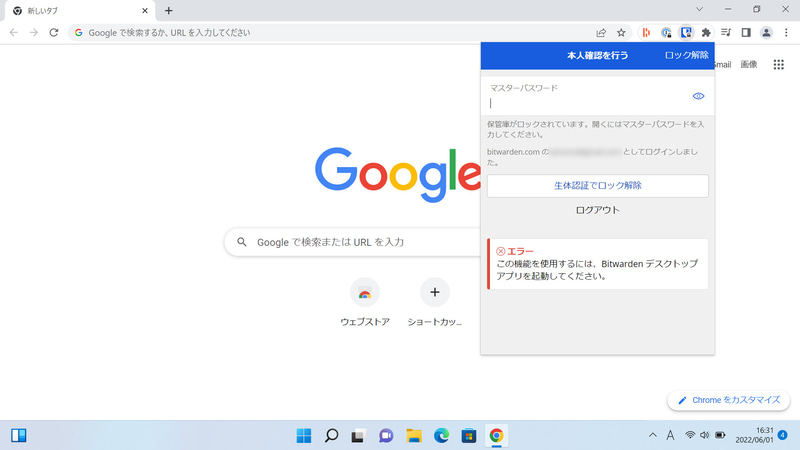Click ロック解除 in the Bitwarden header
800x450 pixels.
coord(686,55)
